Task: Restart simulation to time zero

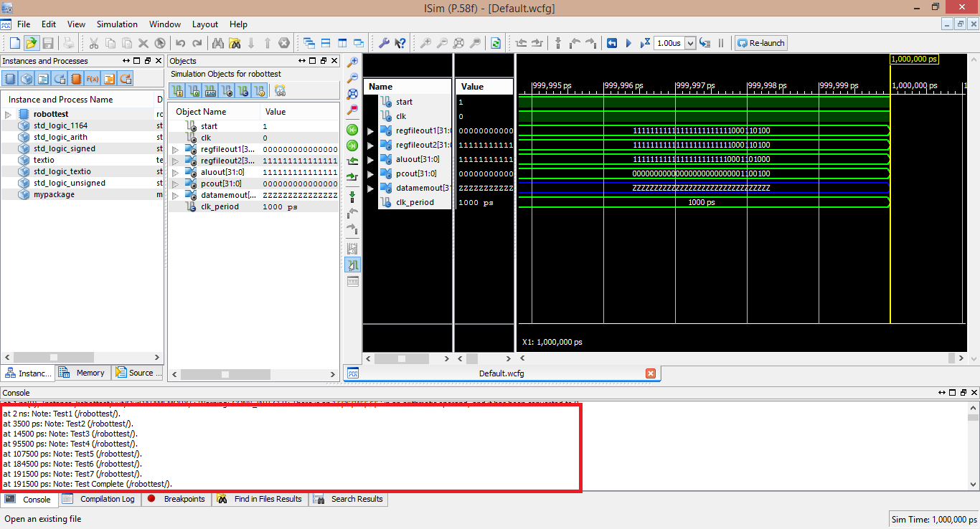Action: (x=613, y=43)
